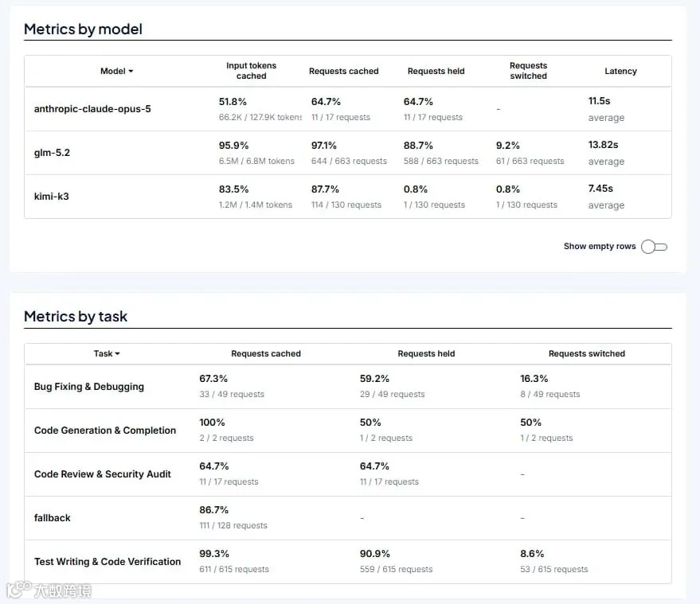This screenshot has width=700, height=604.
Task: Click Requests held header in model table
Action: click(x=436, y=72)
